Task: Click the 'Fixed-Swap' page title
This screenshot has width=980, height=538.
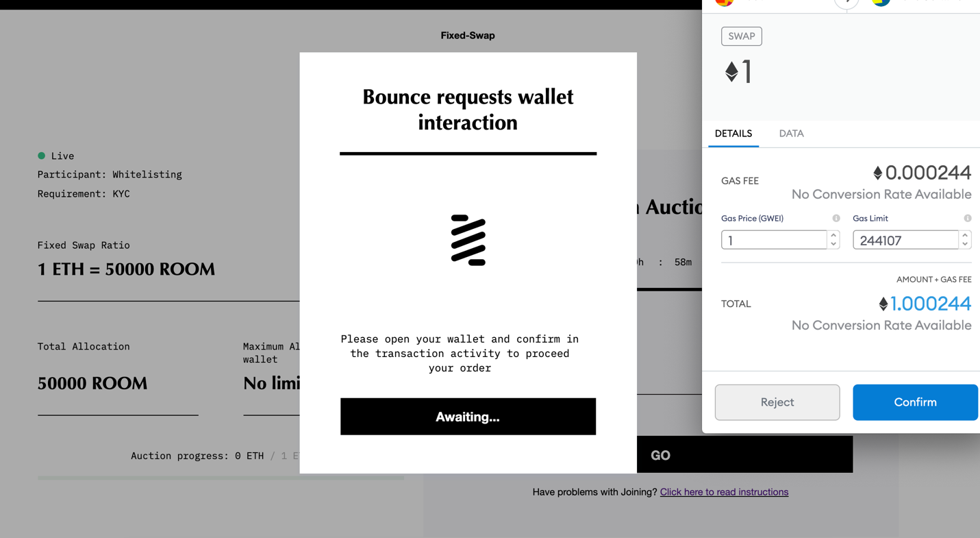Action: [468, 36]
